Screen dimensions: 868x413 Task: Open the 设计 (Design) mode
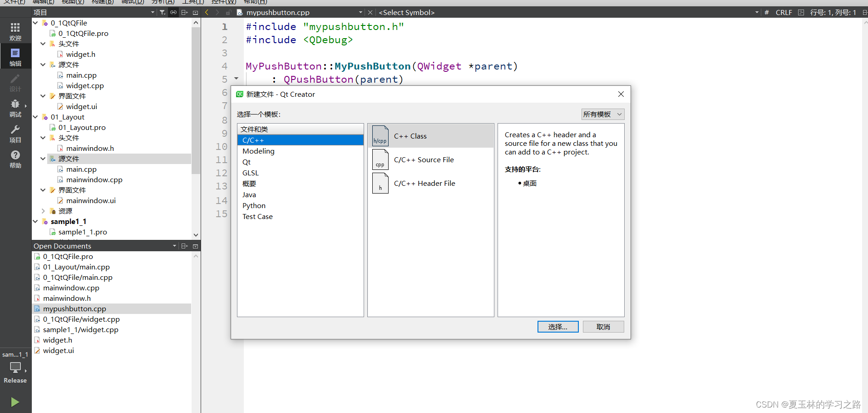coord(15,82)
